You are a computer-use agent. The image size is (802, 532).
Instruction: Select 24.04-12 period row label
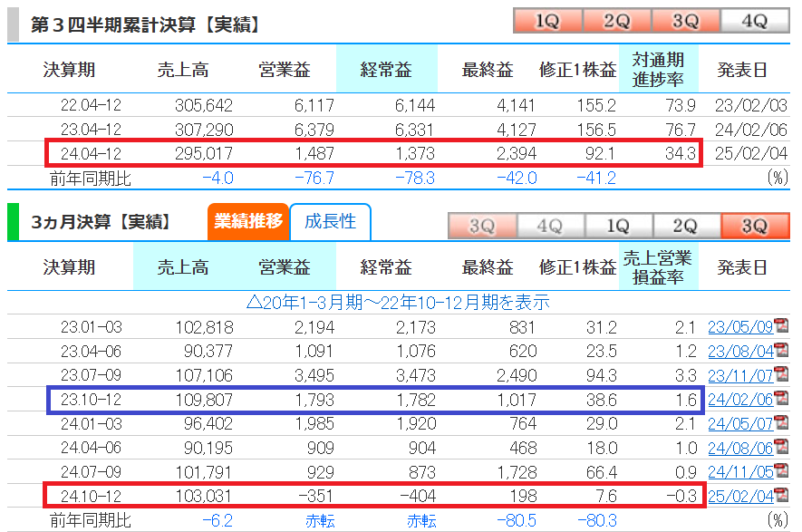tap(91, 153)
